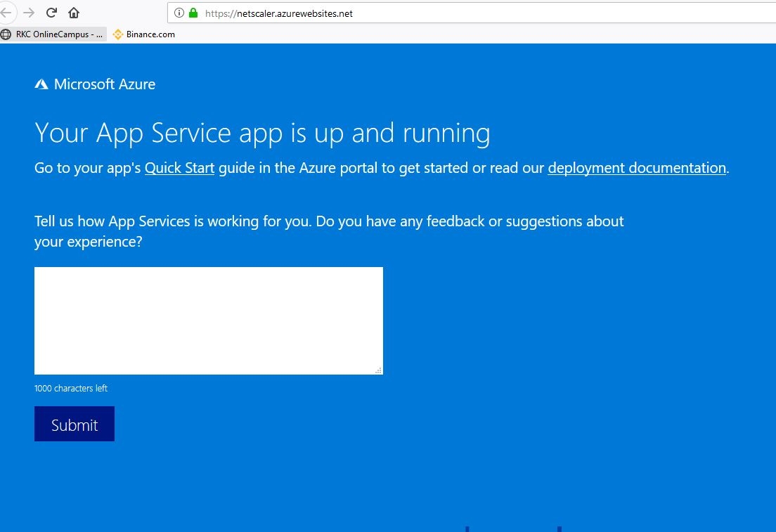The width and height of the screenshot is (776, 532).
Task: Click the green padlock security icon
Action: click(193, 13)
